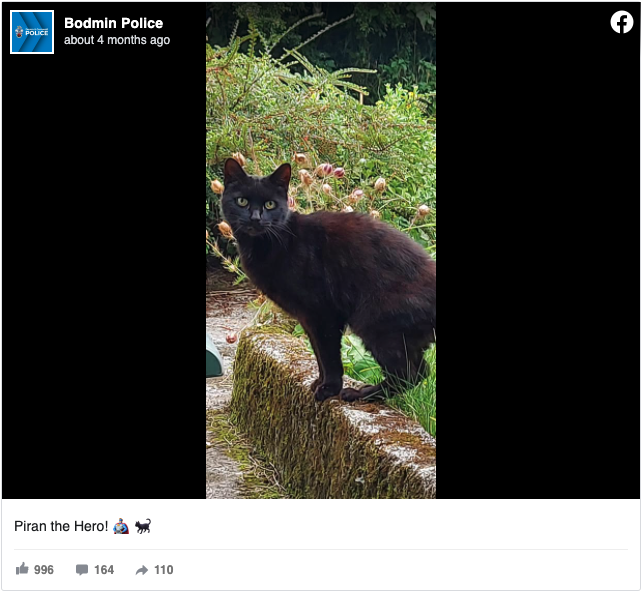The width and height of the screenshot is (644, 594).
Task: Click the comment speech bubble icon
Action: click(x=82, y=570)
